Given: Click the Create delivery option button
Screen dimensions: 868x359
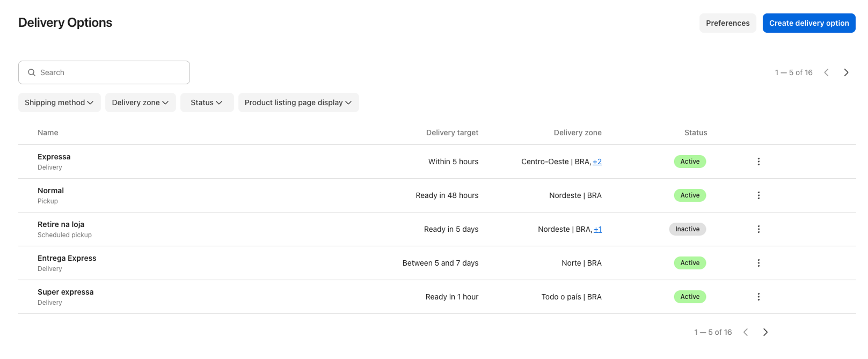Looking at the screenshot, I should point(808,23).
